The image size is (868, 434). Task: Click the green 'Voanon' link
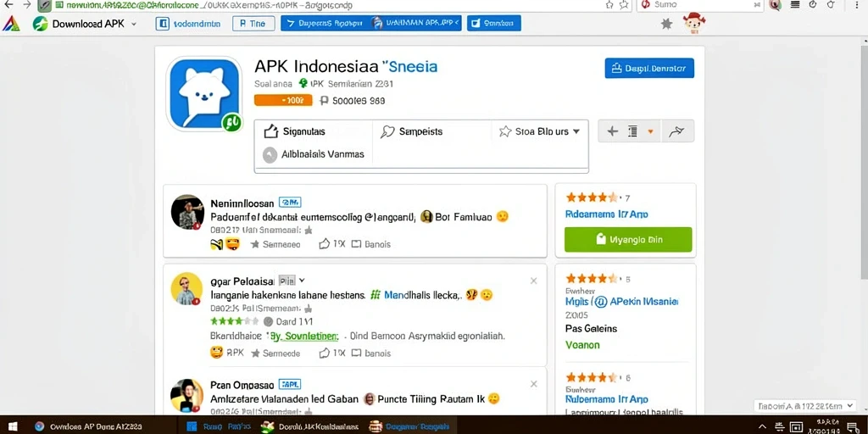click(581, 345)
